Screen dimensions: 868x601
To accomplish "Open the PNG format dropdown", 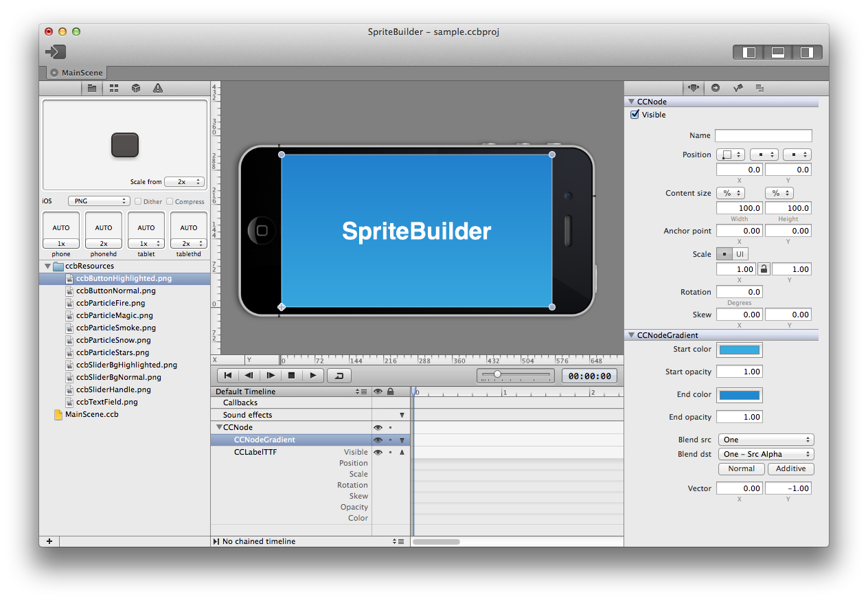I will (99, 201).
